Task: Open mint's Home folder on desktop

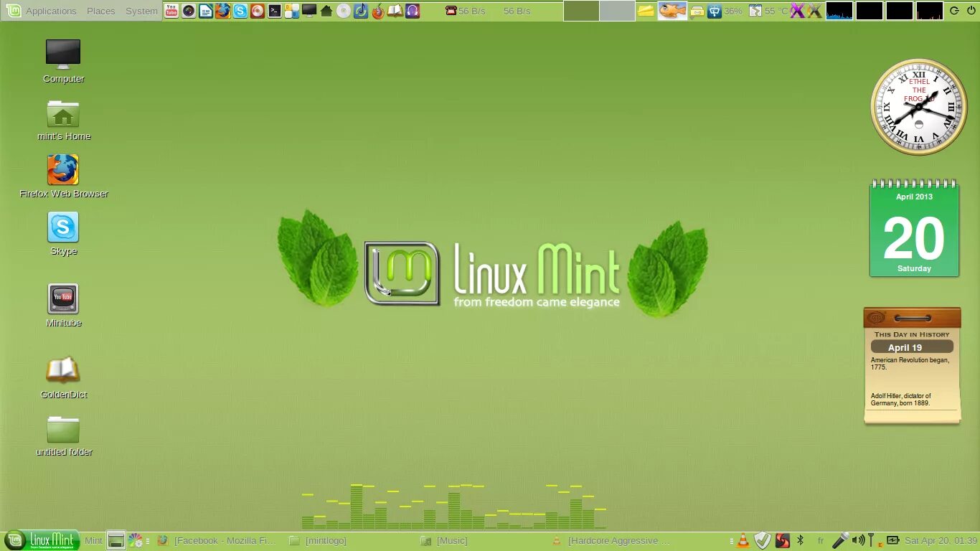Action: click(x=63, y=120)
